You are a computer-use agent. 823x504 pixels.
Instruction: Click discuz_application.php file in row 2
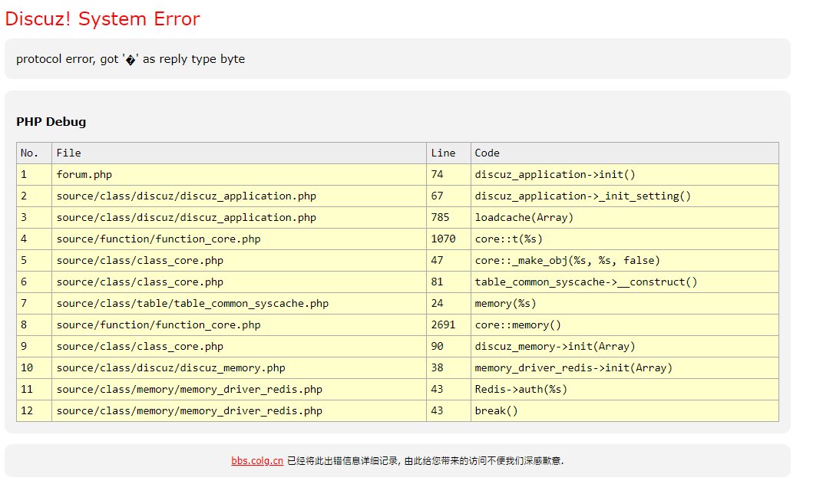239,196
